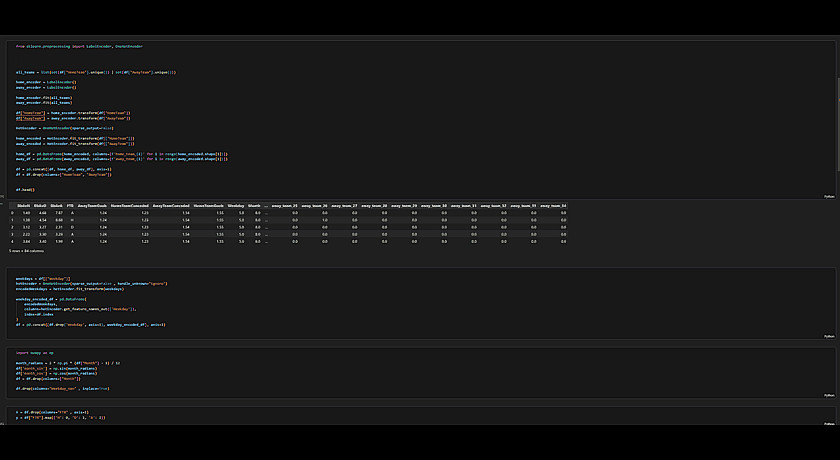Click the df.head() line in the first cell
Image resolution: width=840 pixels, height=460 pixels.
[25, 189]
